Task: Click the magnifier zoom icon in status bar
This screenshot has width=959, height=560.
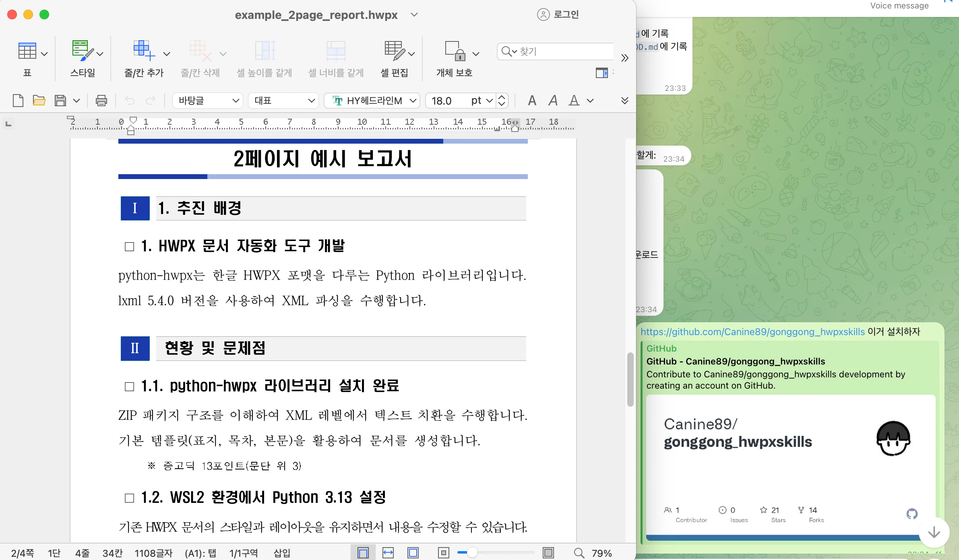Action: coord(579,553)
